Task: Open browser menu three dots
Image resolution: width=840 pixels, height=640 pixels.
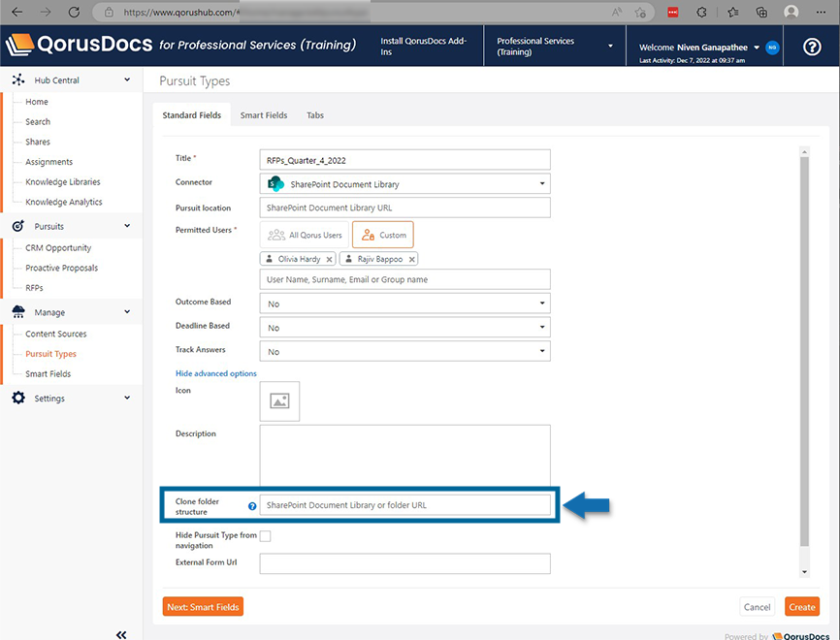Action: [821, 12]
